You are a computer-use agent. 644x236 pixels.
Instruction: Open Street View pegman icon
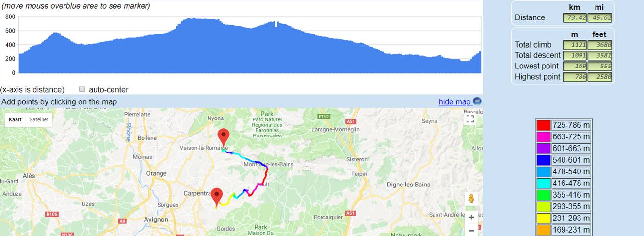(470, 199)
